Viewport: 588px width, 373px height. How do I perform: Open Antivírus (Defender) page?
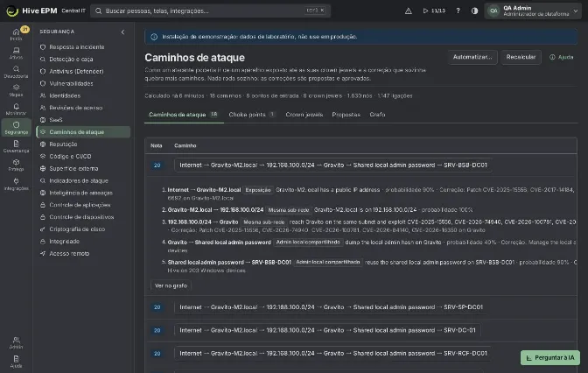(x=83, y=71)
